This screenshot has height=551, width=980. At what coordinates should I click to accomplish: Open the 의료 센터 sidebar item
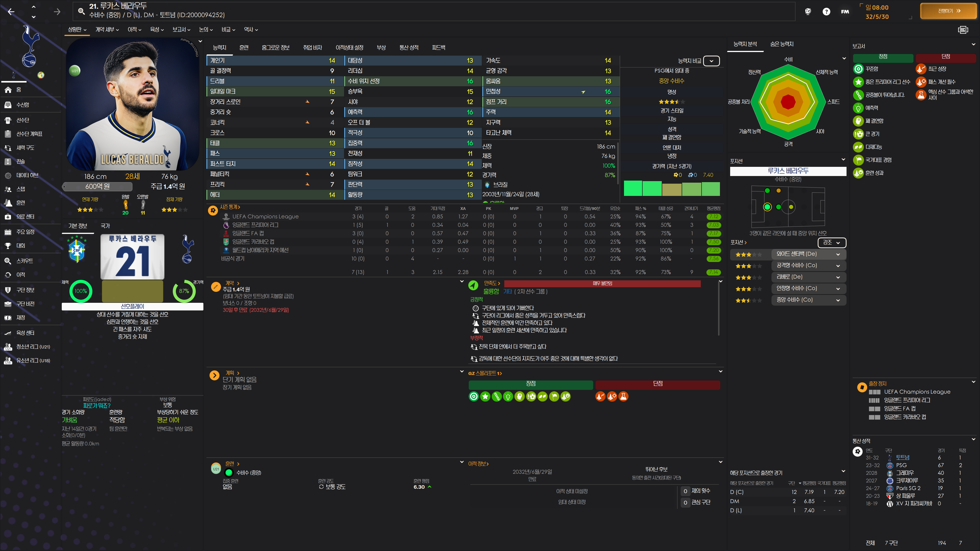(25, 216)
